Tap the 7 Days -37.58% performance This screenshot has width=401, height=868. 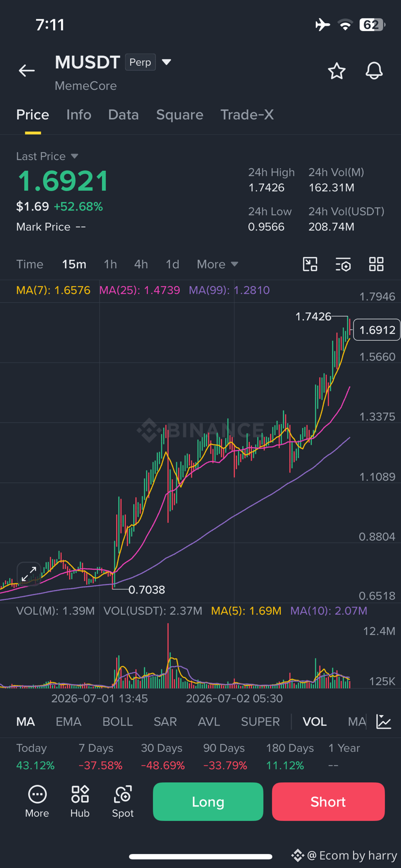tap(100, 757)
